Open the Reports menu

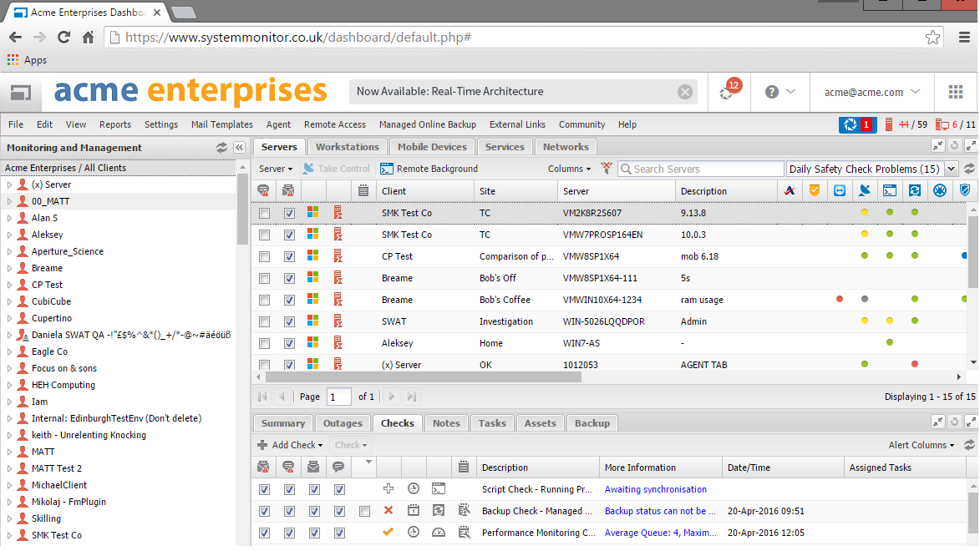coord(114,124)
